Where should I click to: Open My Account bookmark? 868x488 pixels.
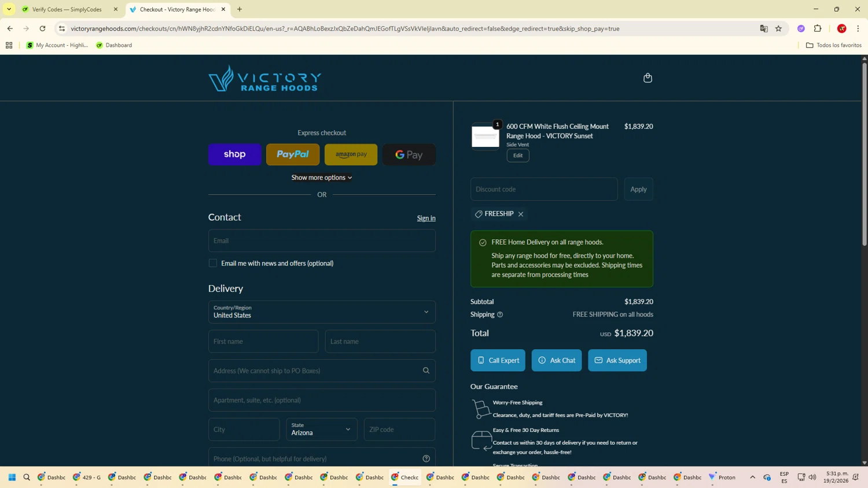(57, 45)
